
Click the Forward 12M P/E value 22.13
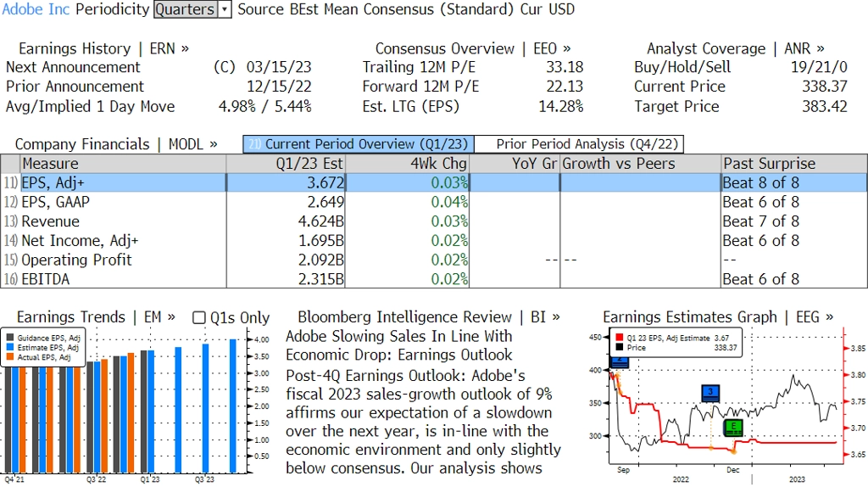pyautogui.click(x=565, y=87)
